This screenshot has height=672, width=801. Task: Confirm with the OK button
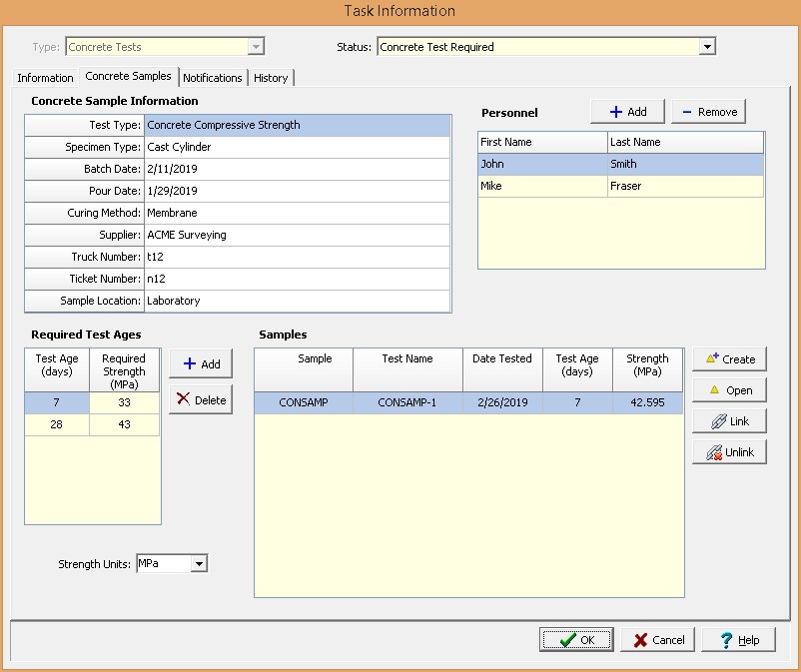pyautogui.click(x=576, y=640)
